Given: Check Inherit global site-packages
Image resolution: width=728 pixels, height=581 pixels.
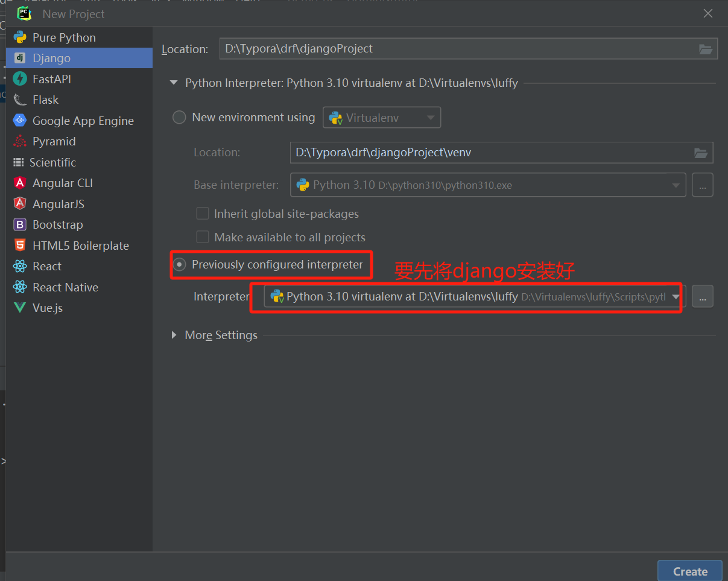Looking at the screenshot, I should click(x=203, y=214).
